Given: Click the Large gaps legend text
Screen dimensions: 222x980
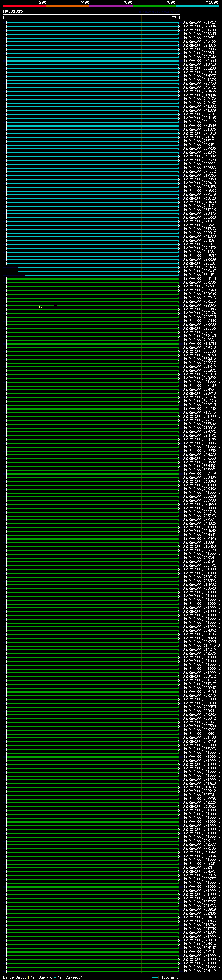Looking at the screenshot, I should tap(15, 977).
